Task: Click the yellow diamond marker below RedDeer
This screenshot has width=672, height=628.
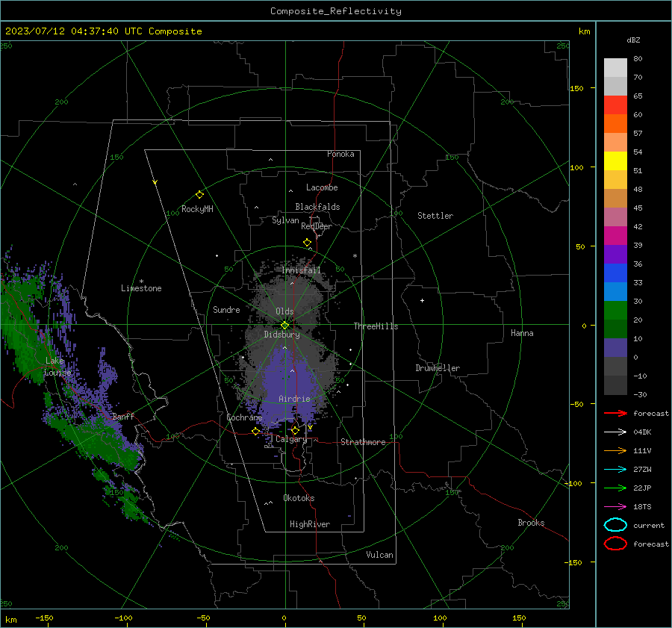Action: click(307, 243)
